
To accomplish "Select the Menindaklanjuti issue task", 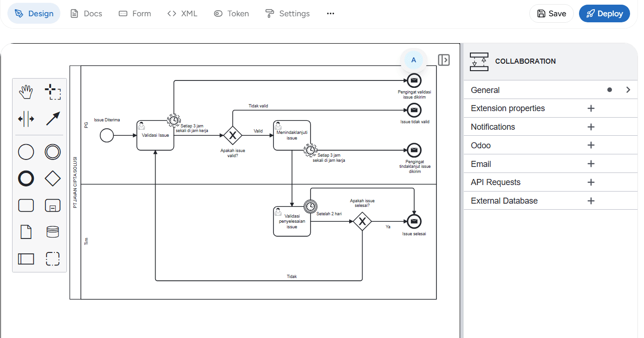I will click(x=292, y=135).
